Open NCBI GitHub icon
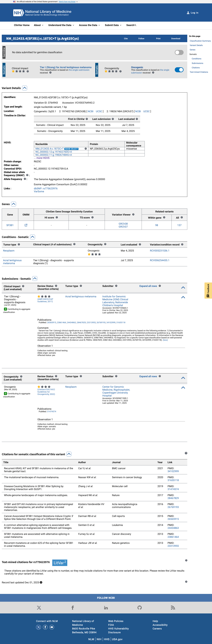Image resolution: width=212 pixels, height=644 pixels. point(140,608)
